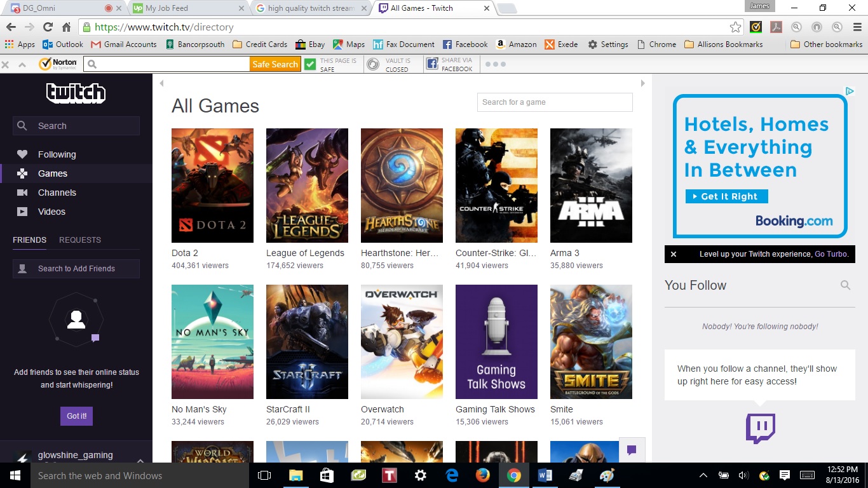Viewport: 868px width, 488px height.
Task: Bookmark this page with star icon
Action: [735, 27]
